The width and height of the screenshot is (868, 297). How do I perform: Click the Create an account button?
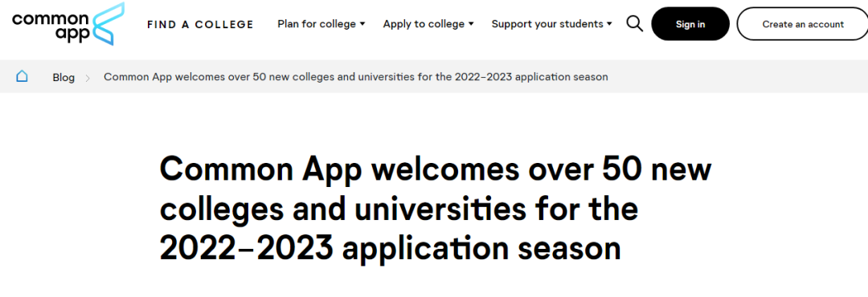(x=803, y=24)
